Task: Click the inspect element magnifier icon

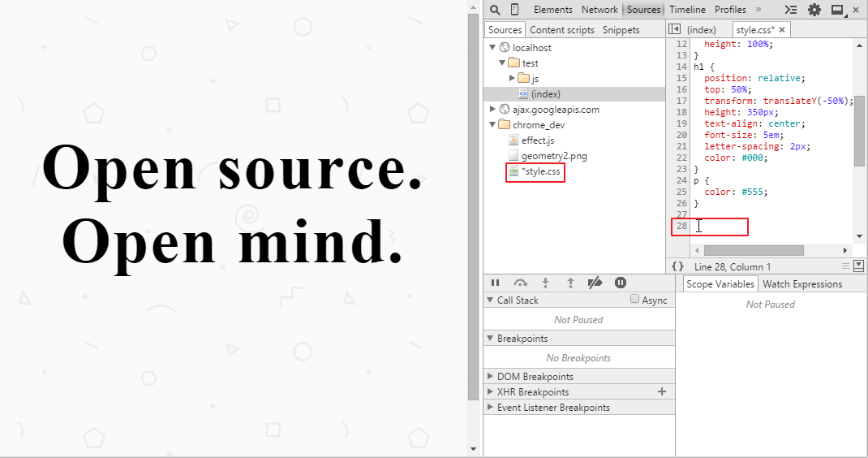Action: (495, 10)
